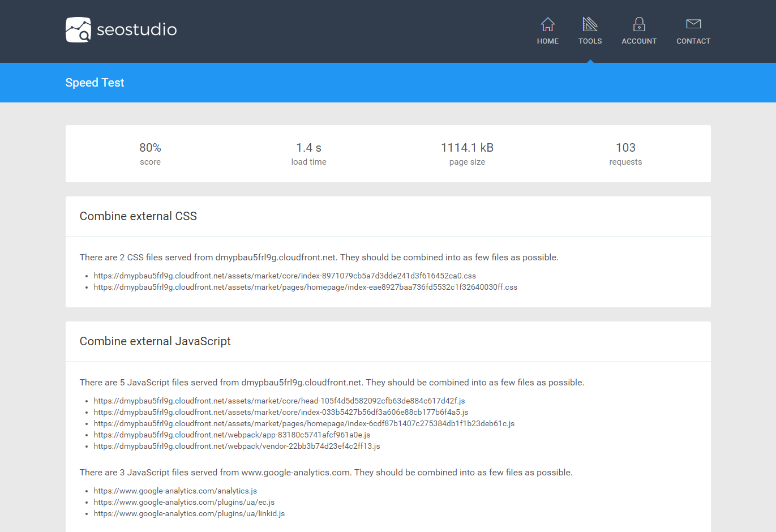Click the Combine external CSS heading
The image size is (776, 532).
pyautogui.click(x=138, y=216)
